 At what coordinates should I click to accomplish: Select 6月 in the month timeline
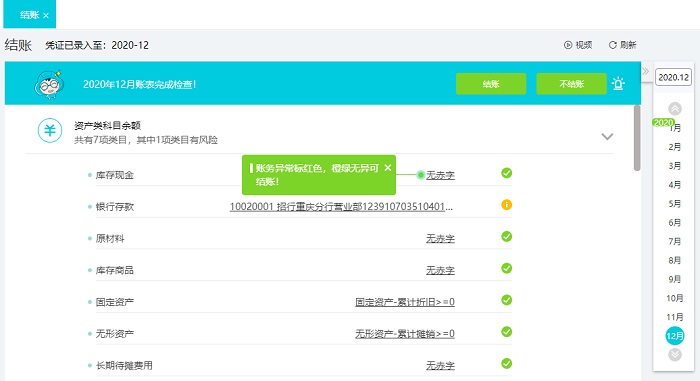coord(675,222)
